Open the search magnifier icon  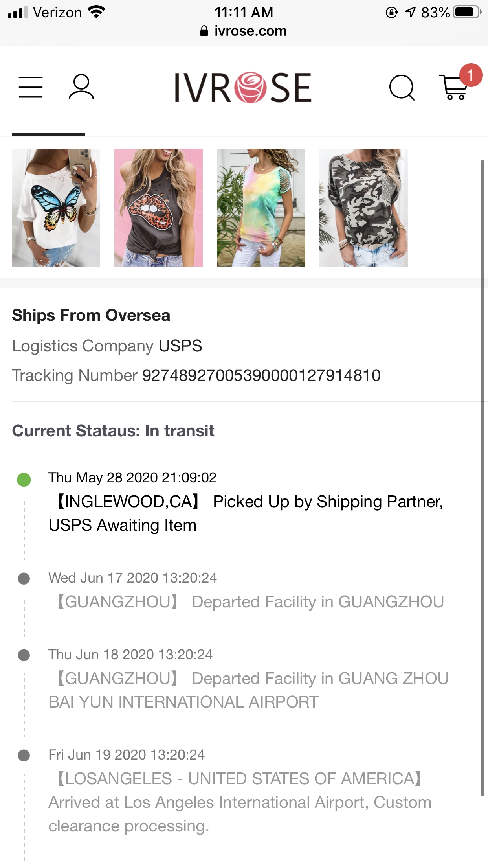tap(402, 88)
